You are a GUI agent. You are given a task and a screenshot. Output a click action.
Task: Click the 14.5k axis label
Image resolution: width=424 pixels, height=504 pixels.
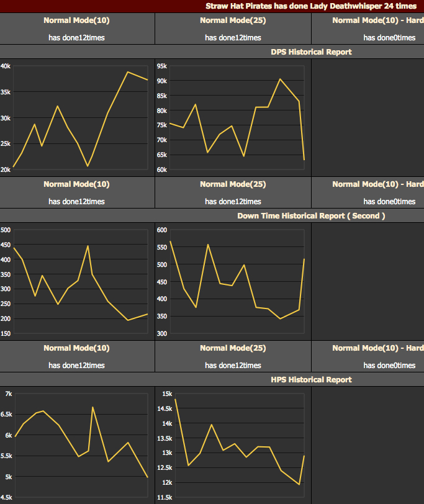165,408
